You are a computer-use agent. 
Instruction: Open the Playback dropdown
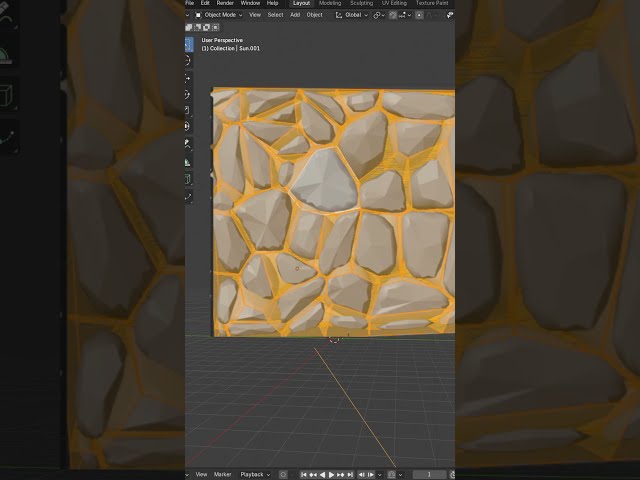tap(255, 474)
